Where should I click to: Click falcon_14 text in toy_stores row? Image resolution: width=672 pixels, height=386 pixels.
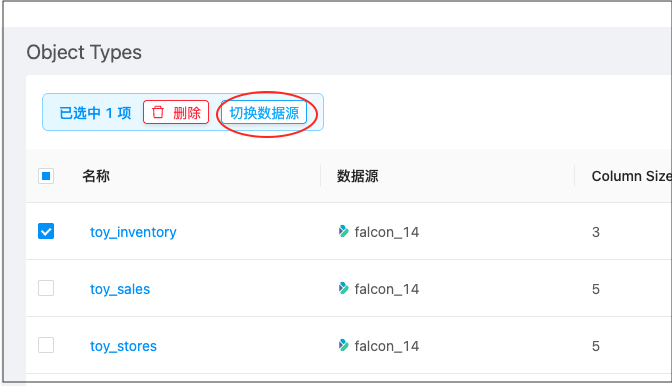click(x=387, y=346)
